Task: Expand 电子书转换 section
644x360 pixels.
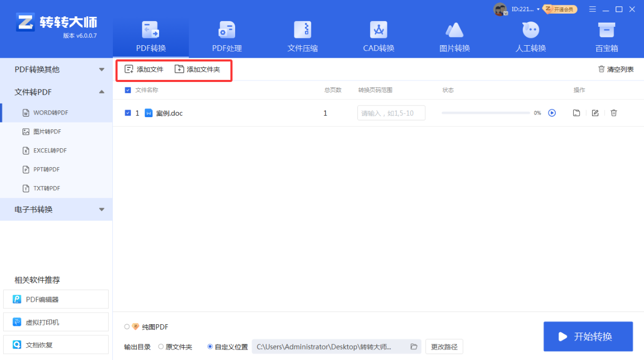Action: pos(56,209)
